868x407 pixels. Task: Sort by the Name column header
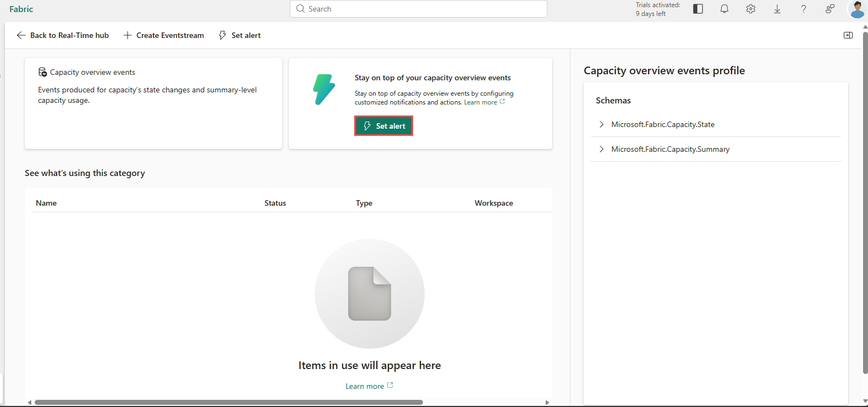46,203
